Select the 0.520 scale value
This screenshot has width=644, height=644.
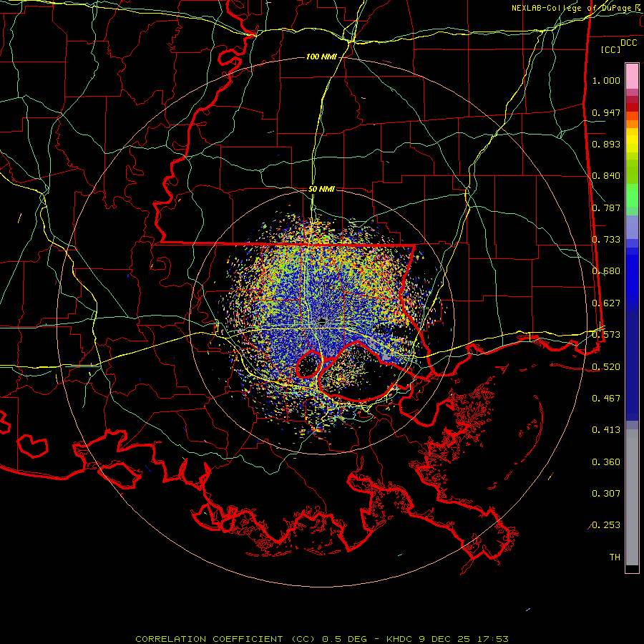(x=606, y=367)
